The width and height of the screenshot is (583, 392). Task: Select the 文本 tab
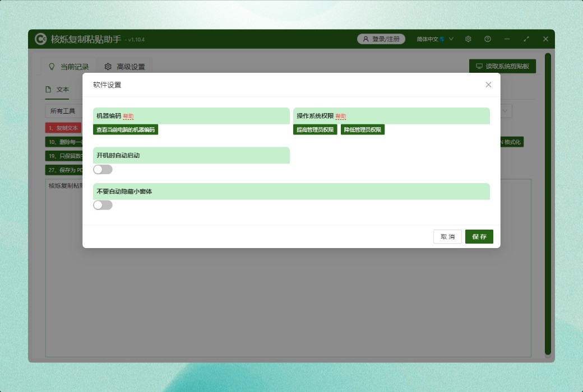57,90
